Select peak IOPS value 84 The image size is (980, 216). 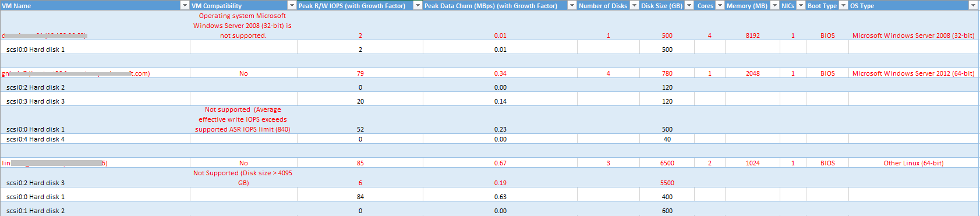pos(360,197)
